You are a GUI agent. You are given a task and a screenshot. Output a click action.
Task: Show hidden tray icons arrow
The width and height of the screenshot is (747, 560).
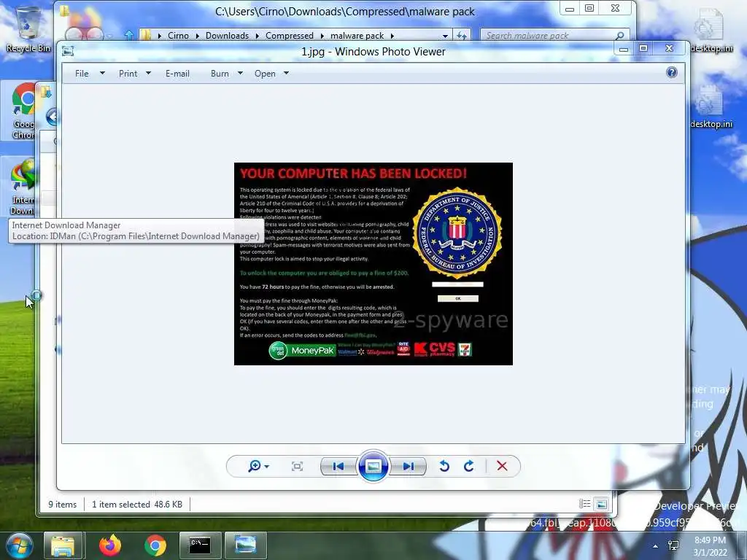(656, 546)
